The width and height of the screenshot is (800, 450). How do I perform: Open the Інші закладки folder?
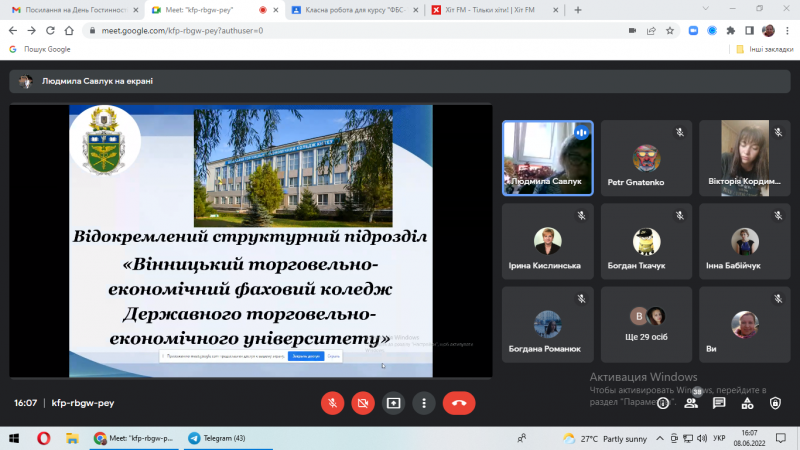764,49
